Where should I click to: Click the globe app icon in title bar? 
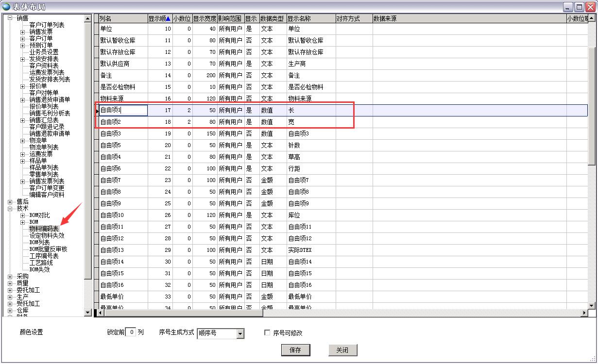[x=6, y=7]
